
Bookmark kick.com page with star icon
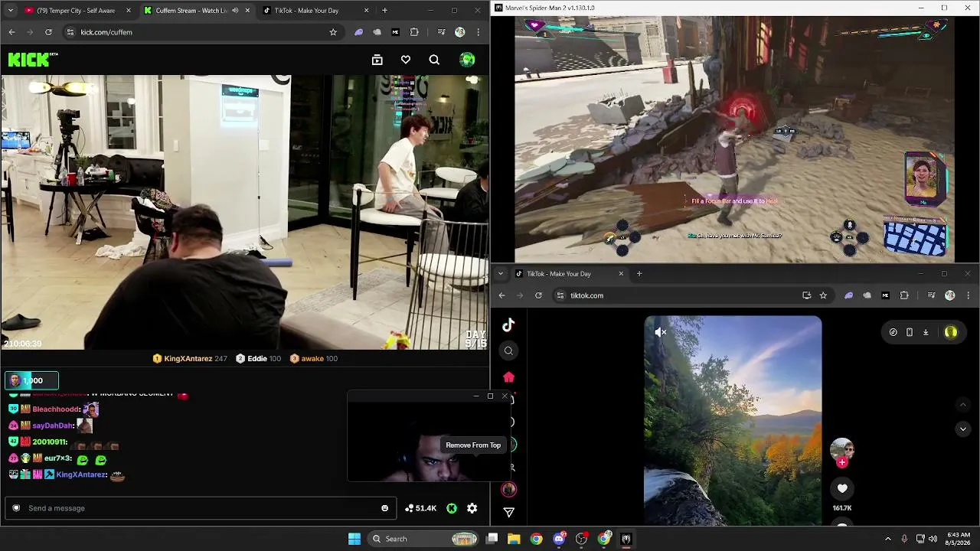[333, 32]
